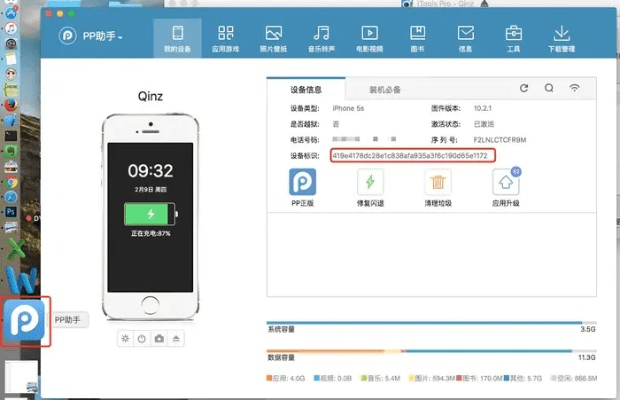Open the 照片壁纸 photos and wallpaper section
This screenshot has height=400, width=620.
click(x=274, y=38)
